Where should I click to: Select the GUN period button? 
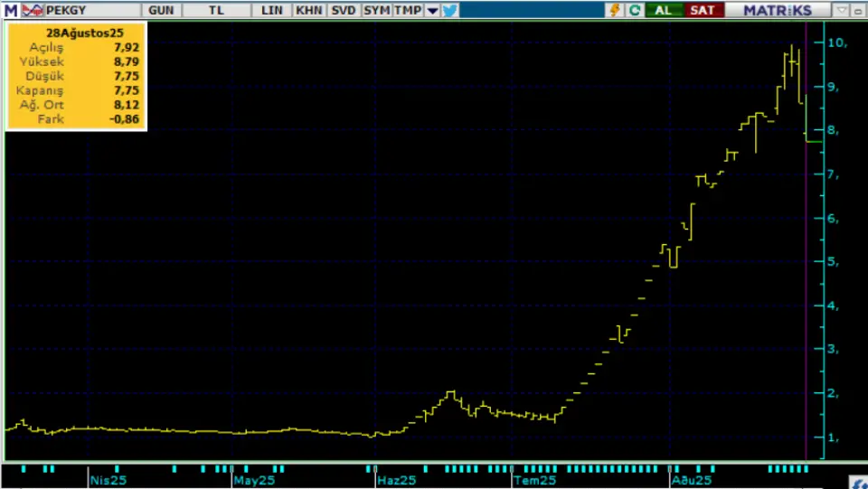tap(161, 10)
